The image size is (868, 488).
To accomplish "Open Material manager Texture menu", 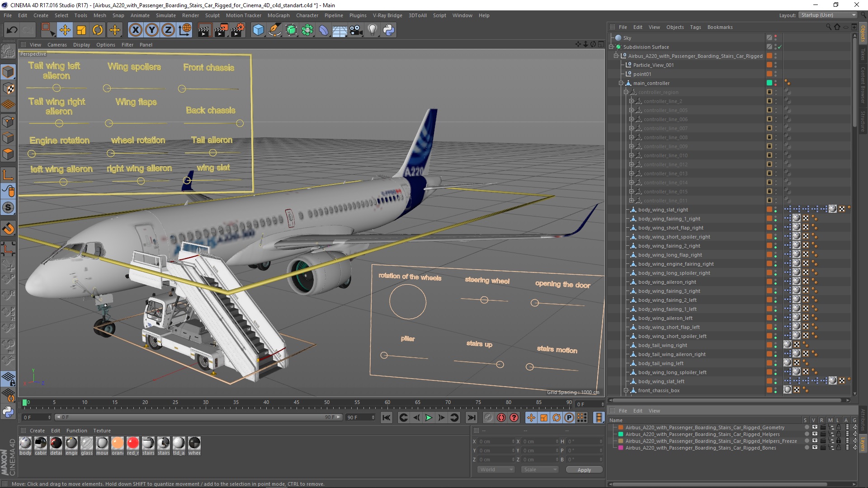I will 102,431.
